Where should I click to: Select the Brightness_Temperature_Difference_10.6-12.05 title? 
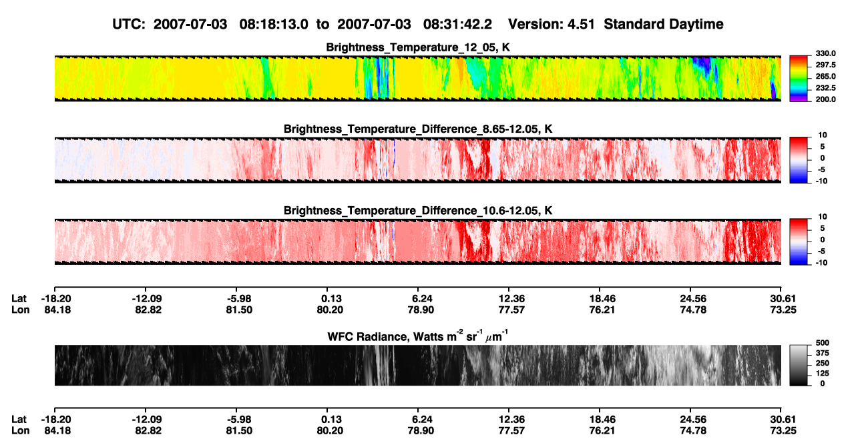pos(419,211)
